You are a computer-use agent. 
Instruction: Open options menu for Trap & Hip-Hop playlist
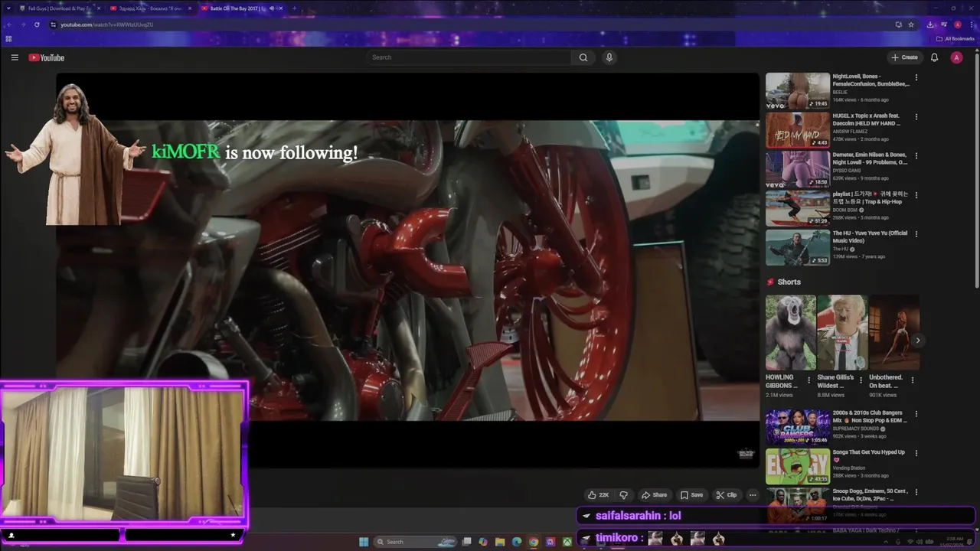tap(916, 194)
